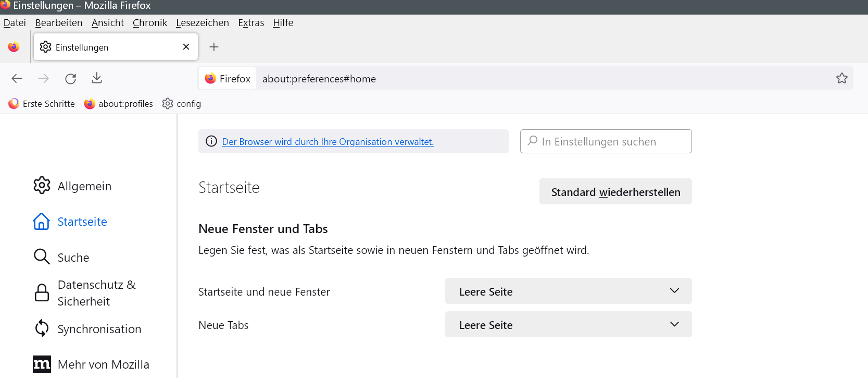Viewport: 868px width, 378px height.
Task: Open the Lesezeichen menu
Action: (202, 23)
